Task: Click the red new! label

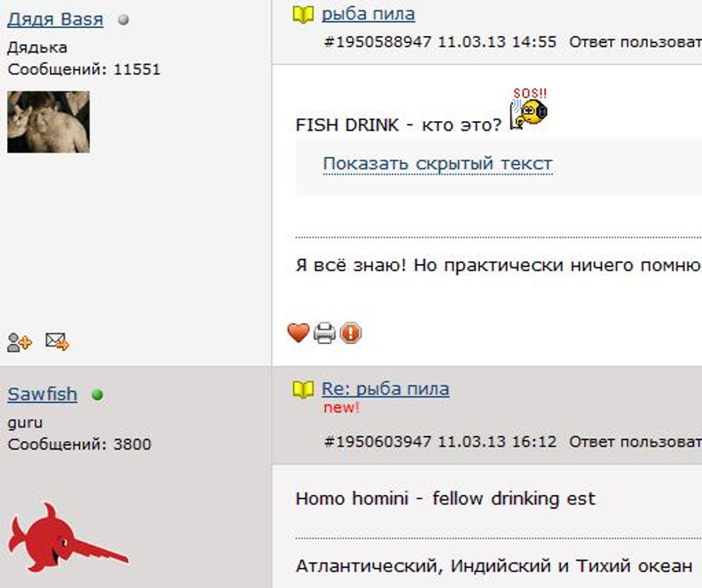Action: [x=341, y=408]
